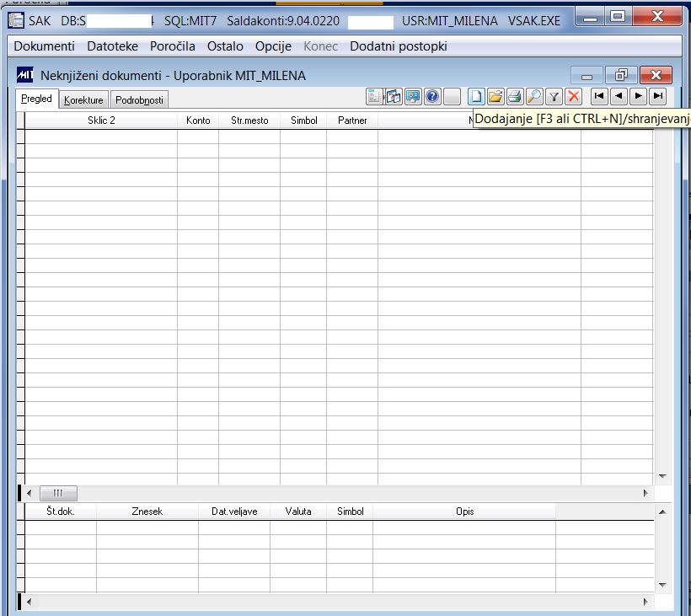The width and height of the screenshot is (691, 616).
Task: Switch to the Podrobnosti tab
Action: point(139,100)
